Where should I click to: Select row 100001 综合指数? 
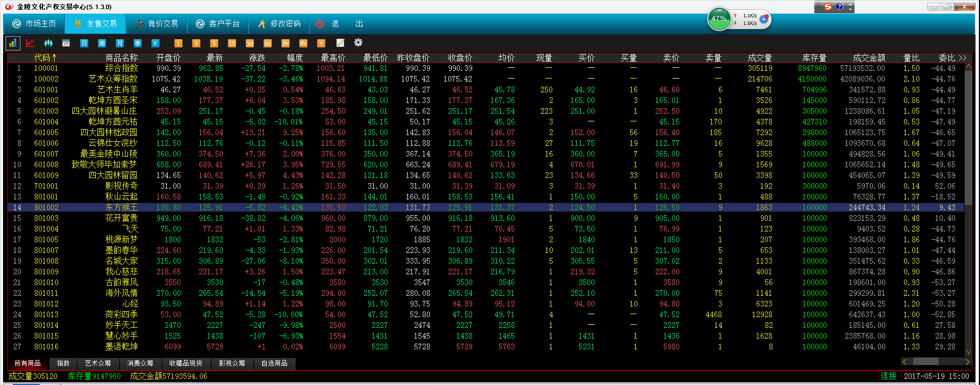coord(486,68)
